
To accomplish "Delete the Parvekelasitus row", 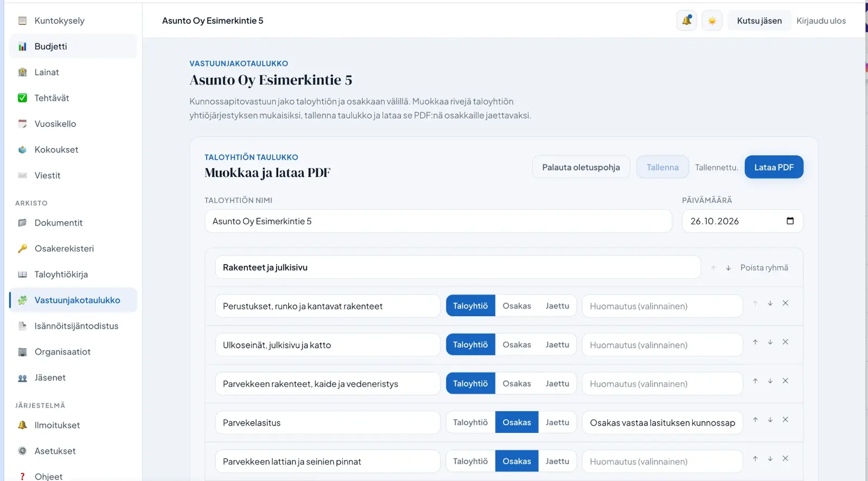I will pos(785,420).
